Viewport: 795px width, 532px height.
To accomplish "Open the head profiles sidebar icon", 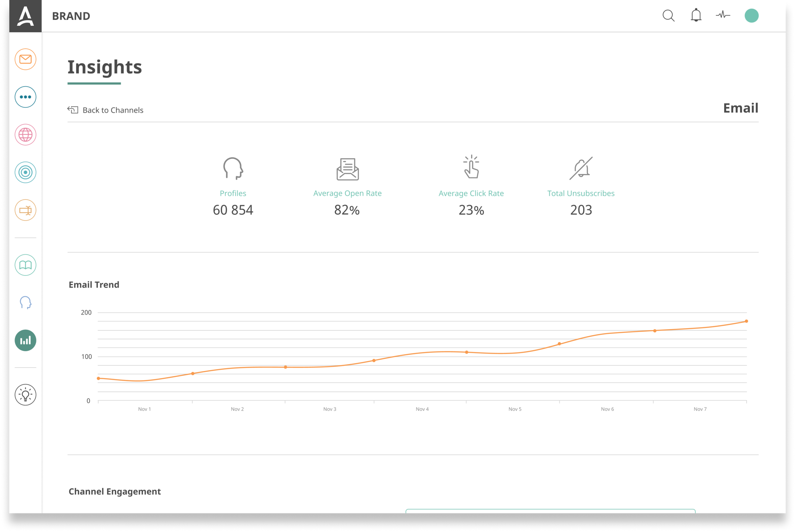I will (x=25, y=303).
